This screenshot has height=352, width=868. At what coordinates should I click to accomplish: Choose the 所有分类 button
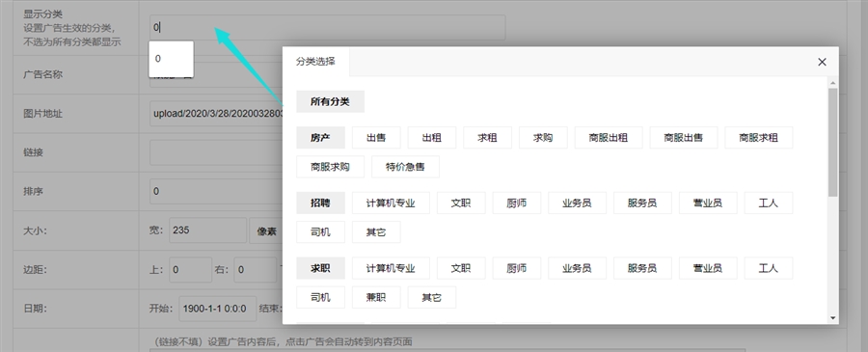point(330,102)
